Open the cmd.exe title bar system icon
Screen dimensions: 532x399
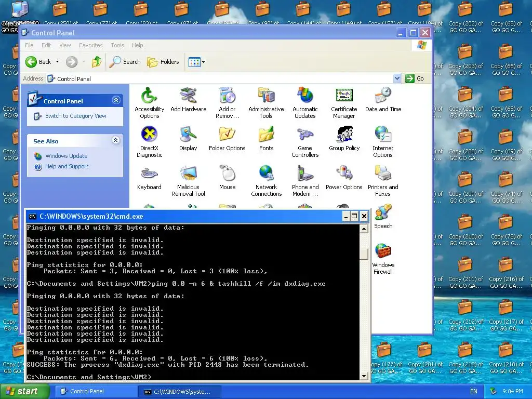coord(33,217)
